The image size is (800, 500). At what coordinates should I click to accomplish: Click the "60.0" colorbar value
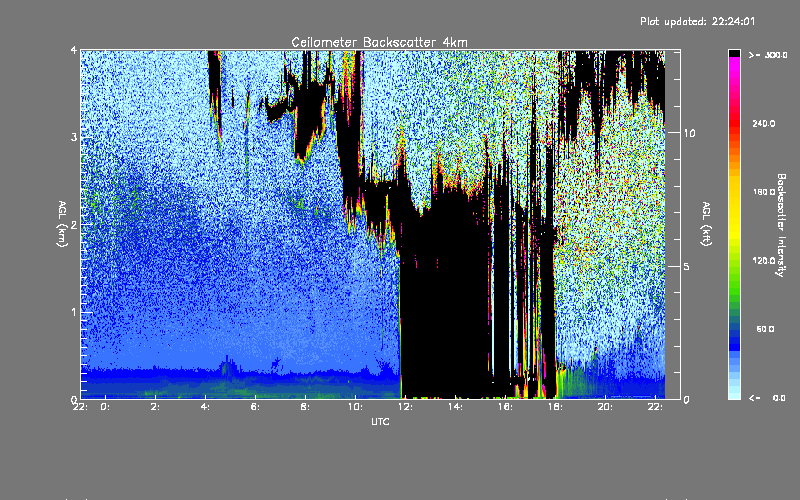point(765,329)
